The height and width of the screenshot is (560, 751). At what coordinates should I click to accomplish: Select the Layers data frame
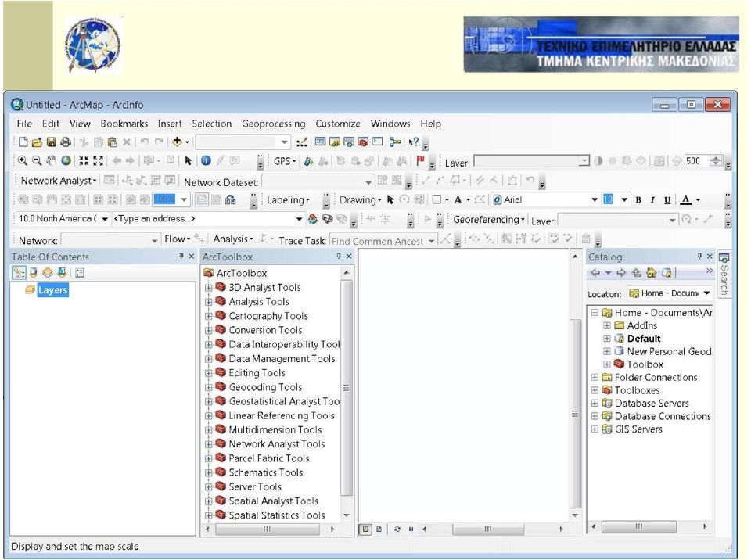coord(52,290)
